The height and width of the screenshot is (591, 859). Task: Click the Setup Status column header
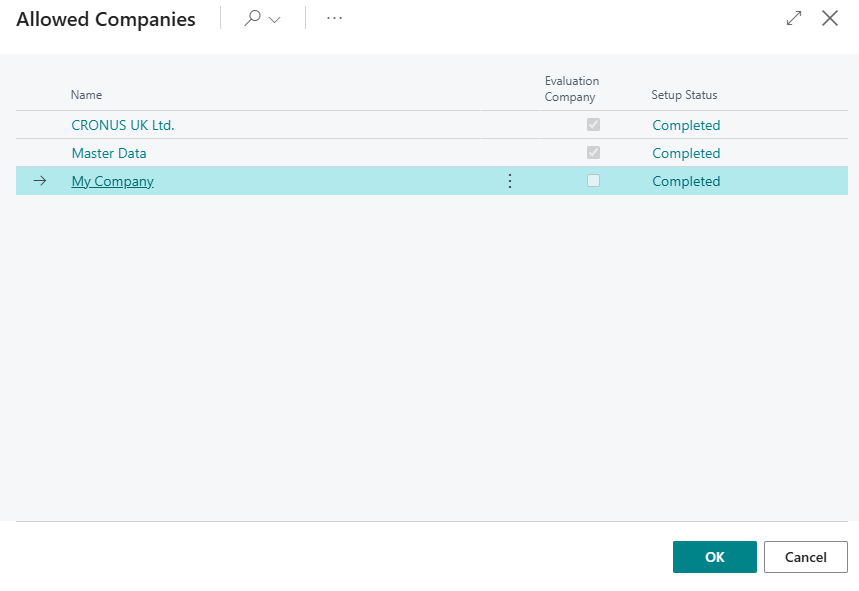click(x=684, y=95)
